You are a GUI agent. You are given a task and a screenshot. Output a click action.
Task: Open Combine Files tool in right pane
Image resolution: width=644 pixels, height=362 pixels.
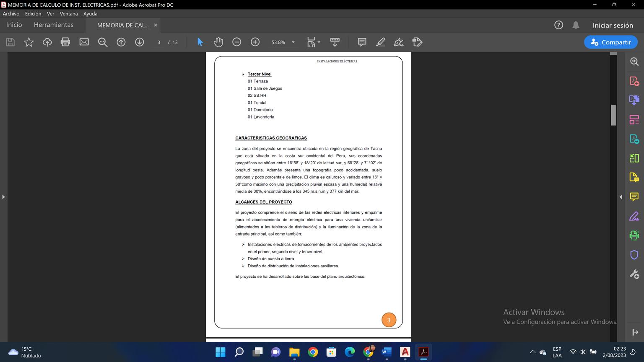634,100
